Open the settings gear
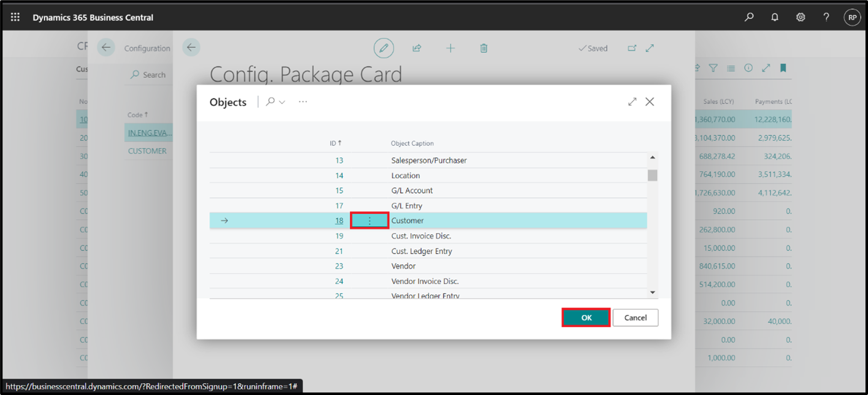 [800, 18]
